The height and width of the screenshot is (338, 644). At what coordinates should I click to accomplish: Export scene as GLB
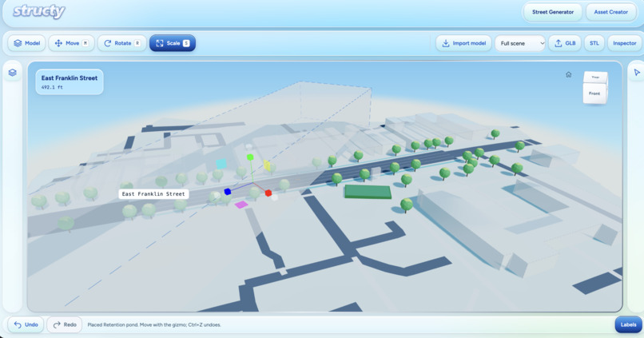tap(565, 43)
